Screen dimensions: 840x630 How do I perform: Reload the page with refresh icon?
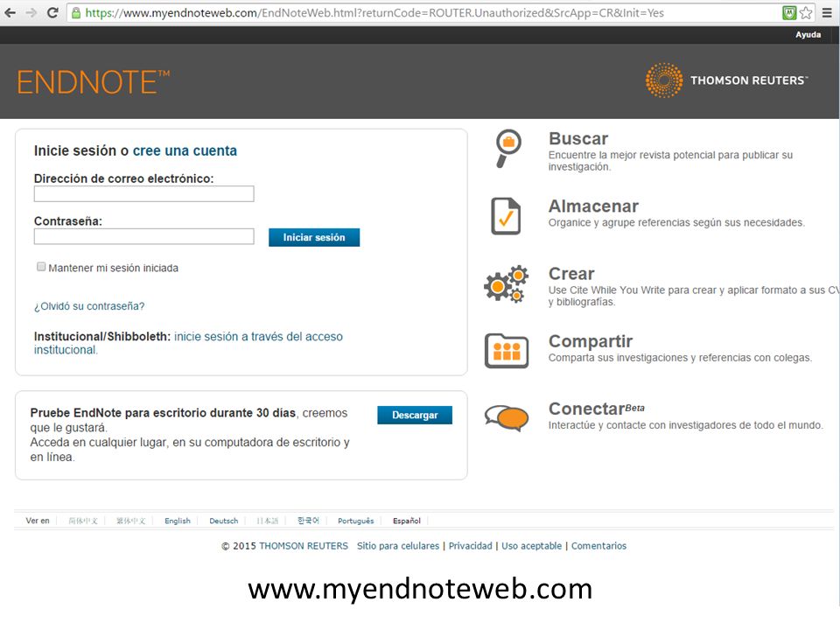52,12
